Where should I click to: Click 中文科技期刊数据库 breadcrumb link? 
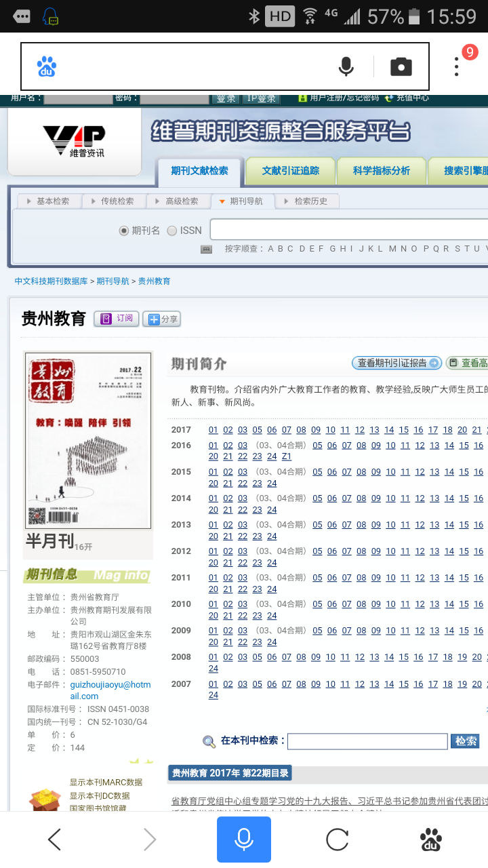tap(52, 281)
